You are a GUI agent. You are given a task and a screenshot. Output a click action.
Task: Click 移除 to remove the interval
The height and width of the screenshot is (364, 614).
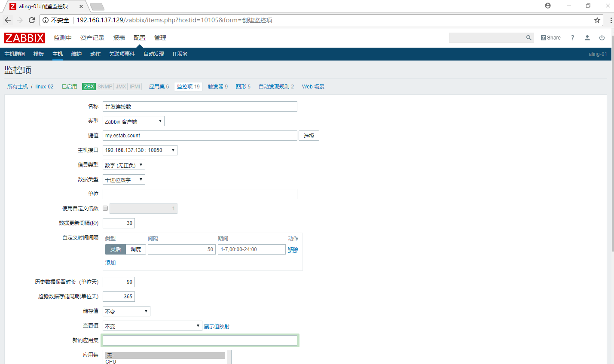tap(293, 249)
